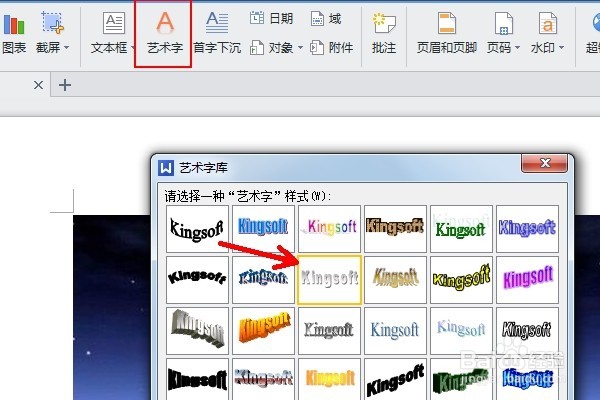
Task: Select the blue bold Kingsoft style, first row
Action: (x=263, y=229)
